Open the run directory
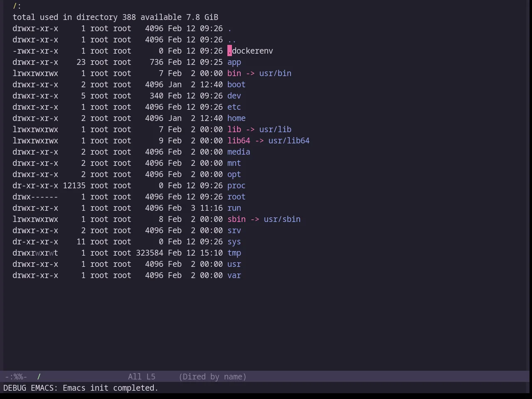 pyautogui.click(x=234, y=208)
